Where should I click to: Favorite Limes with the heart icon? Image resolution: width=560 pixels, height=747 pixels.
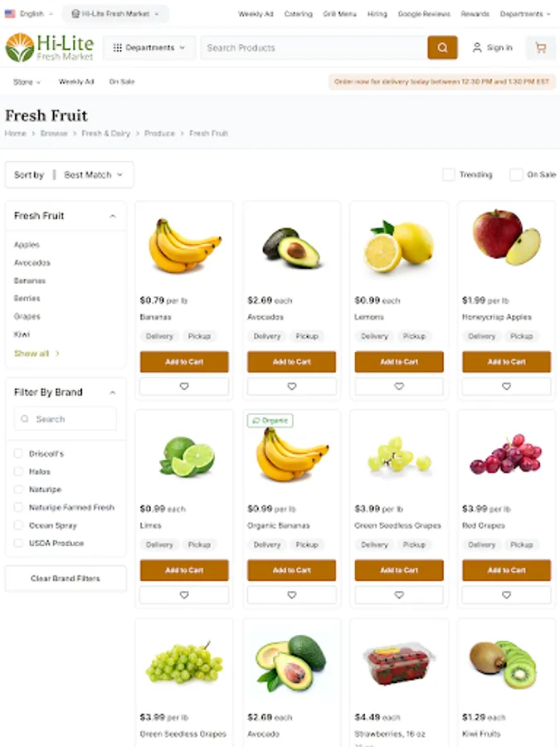(x=184, y=594)
